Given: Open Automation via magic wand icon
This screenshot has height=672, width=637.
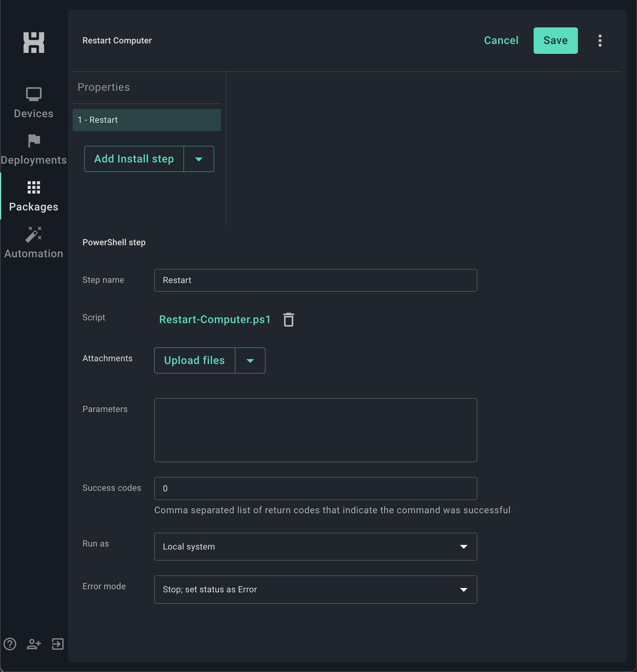Looking at the screenshot, I should [x=34, y=235].
